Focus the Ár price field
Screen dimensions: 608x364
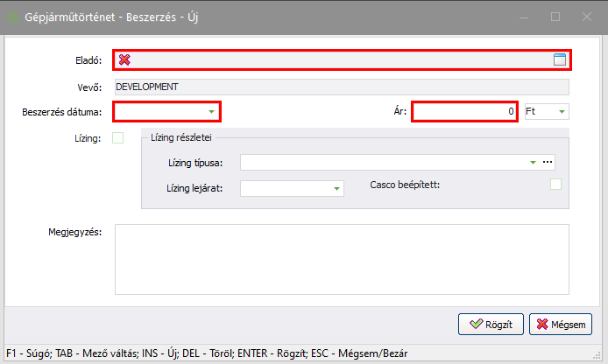click(x=464, y=112)
